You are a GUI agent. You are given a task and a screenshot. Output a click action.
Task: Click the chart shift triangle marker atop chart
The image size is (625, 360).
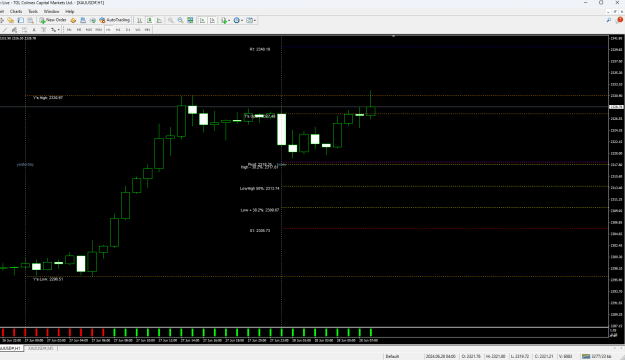pos(393,36)
